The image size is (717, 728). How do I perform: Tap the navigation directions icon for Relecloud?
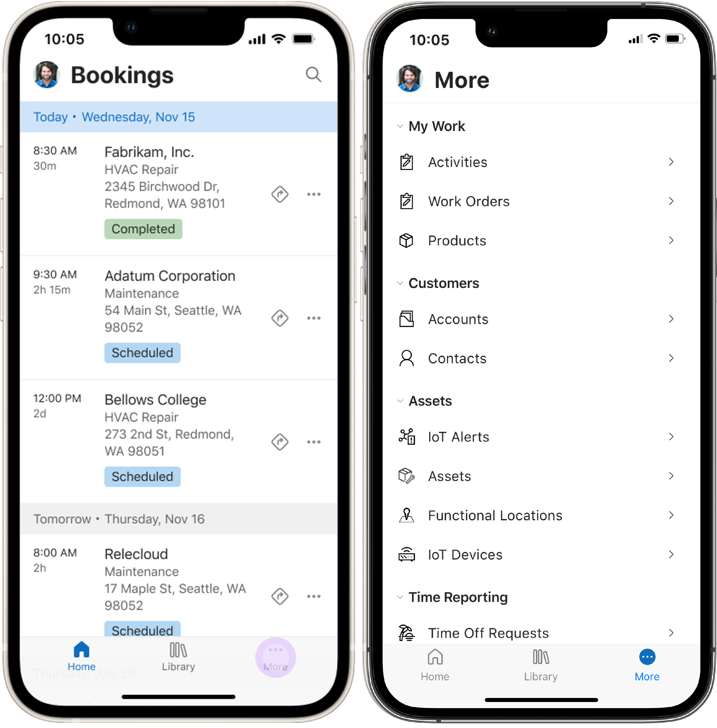click(279, 595)
